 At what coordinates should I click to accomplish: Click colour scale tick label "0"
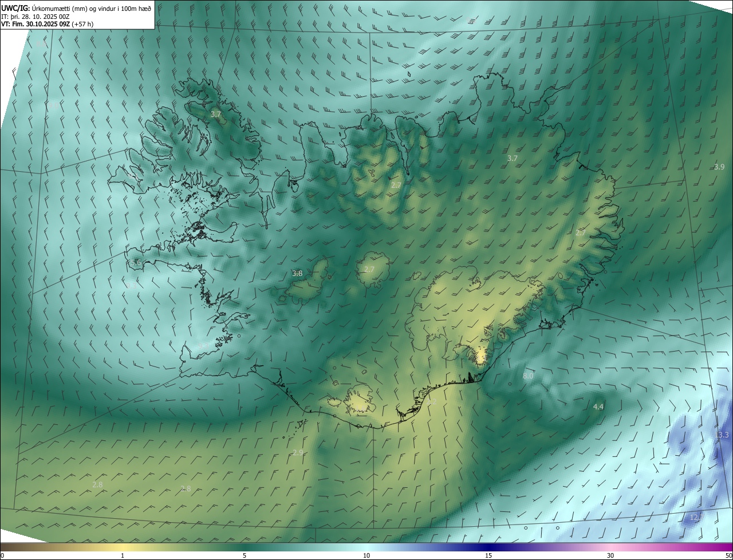[x=2, y=555]
